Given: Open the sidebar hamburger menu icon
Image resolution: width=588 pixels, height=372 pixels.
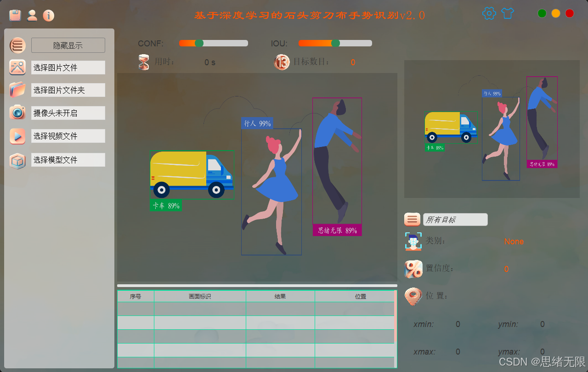Looking at the screenshot, I should click(x=17, y=45).
